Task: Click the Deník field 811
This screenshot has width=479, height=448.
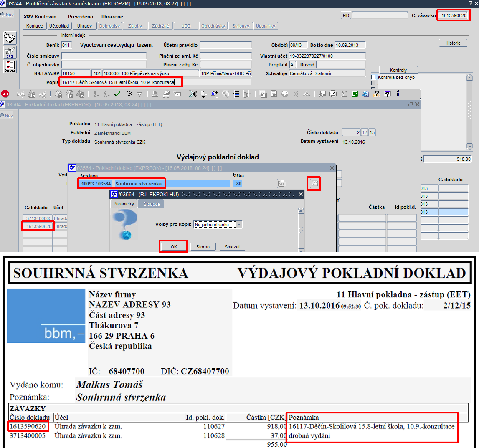Action: click(x=66, y=45)
